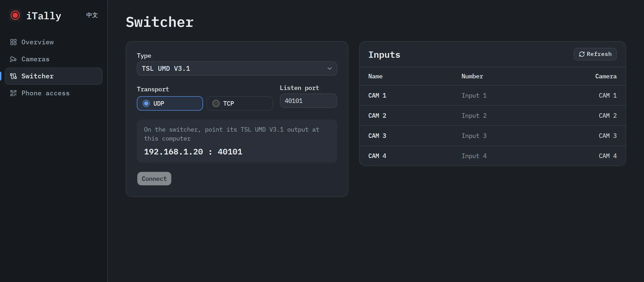Open the Overview page
This screenshot has height=282, width=644.
click(x=53, y=42)
